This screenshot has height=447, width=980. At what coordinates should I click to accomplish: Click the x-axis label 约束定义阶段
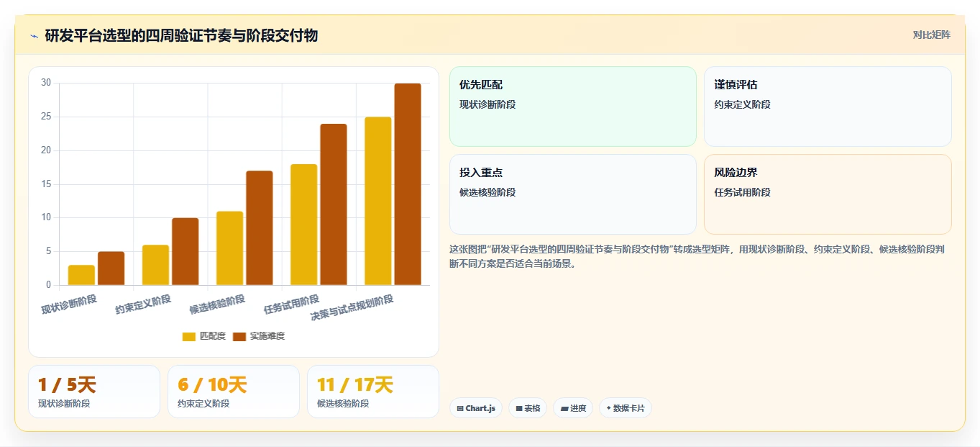143,304
